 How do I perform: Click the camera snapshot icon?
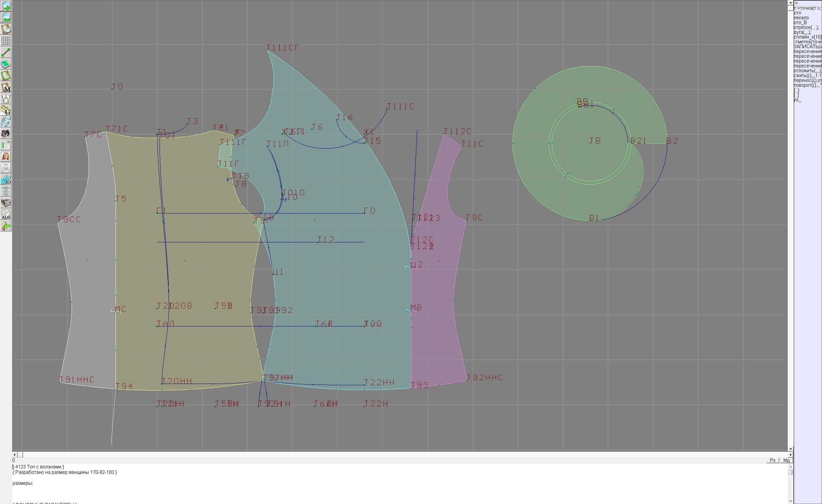click(x=6, y=134)
